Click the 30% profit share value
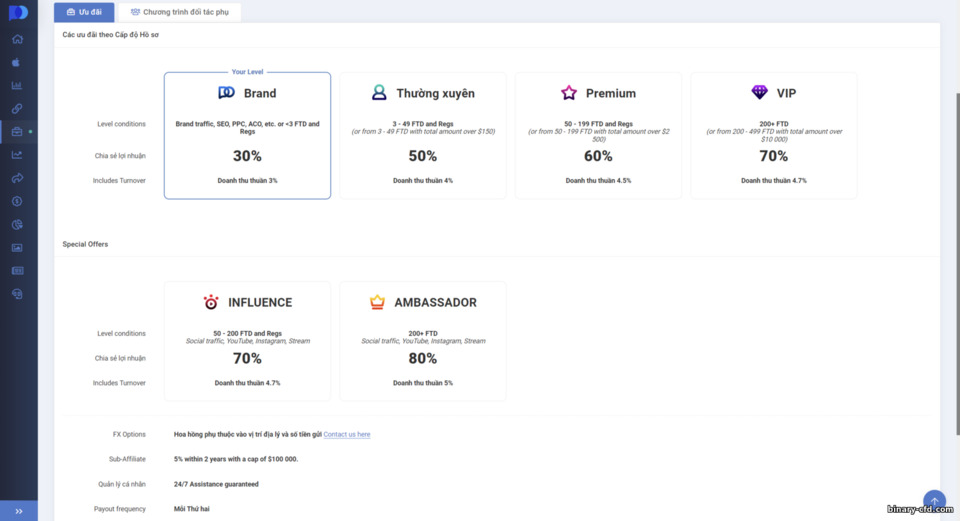Screen dimensions: 960x521 pos(247,156)
